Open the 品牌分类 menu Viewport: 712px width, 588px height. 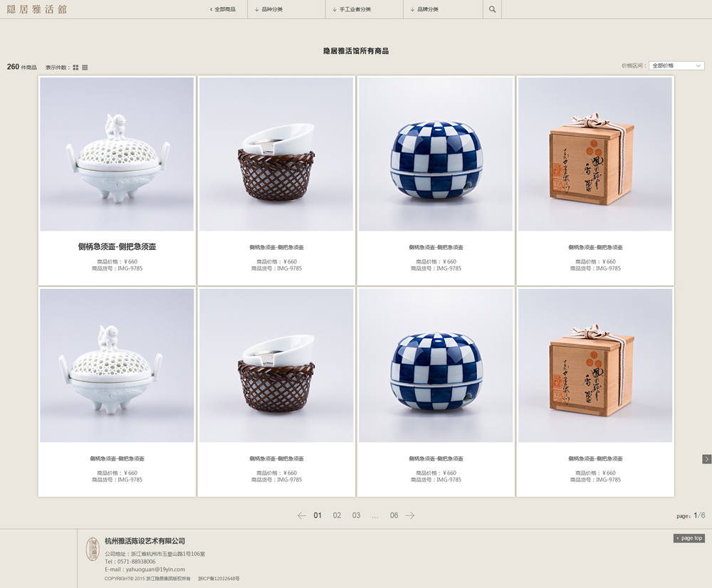(x=424, y=9)
